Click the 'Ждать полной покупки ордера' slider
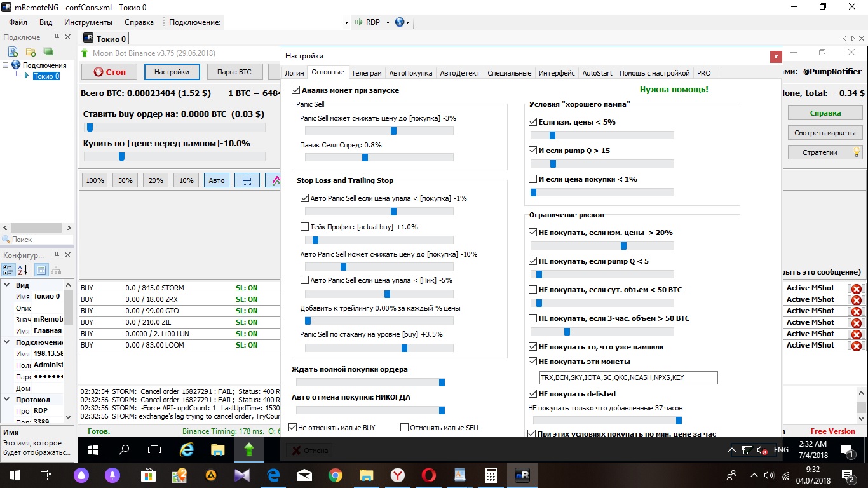 tap(370, 382)
